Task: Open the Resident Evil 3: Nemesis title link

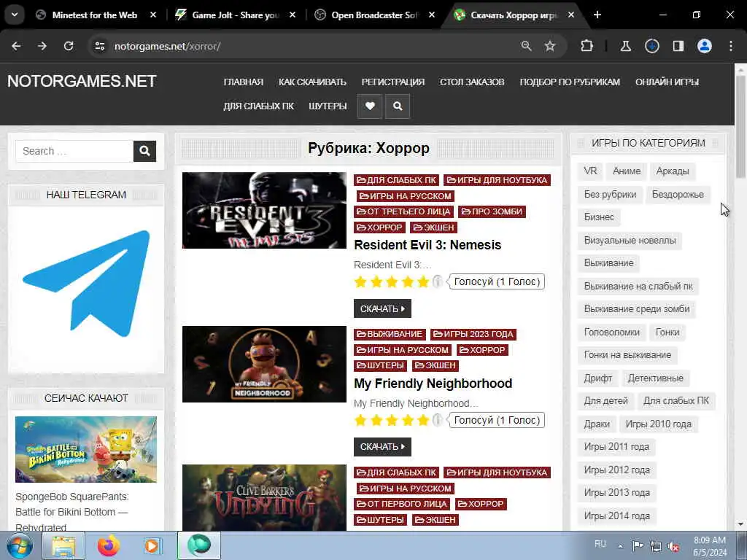Action: click(427, 245)
